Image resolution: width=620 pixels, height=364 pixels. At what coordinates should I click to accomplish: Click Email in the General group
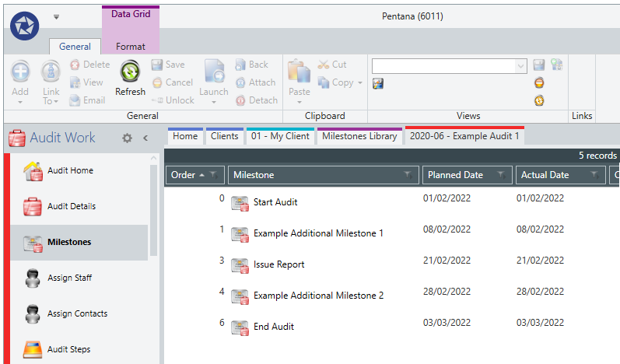(x=87, y=100)
